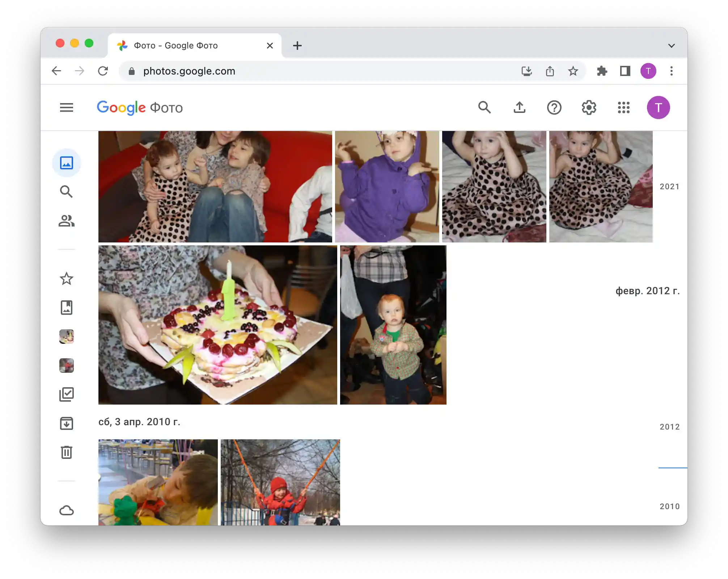This screenshot has height=579, width=728.
Task: Open the Sharing sidebar icon
Action: coord(67,221)
